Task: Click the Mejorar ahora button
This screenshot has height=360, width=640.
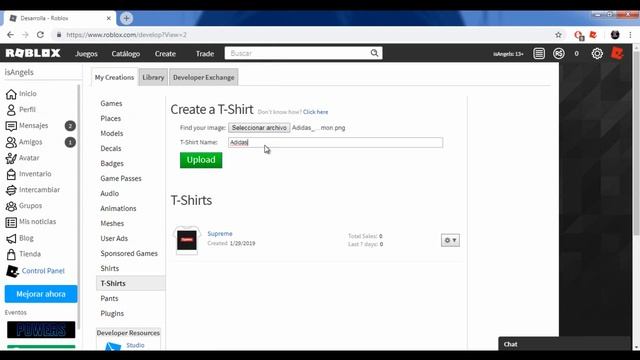Action: [41, 294]
